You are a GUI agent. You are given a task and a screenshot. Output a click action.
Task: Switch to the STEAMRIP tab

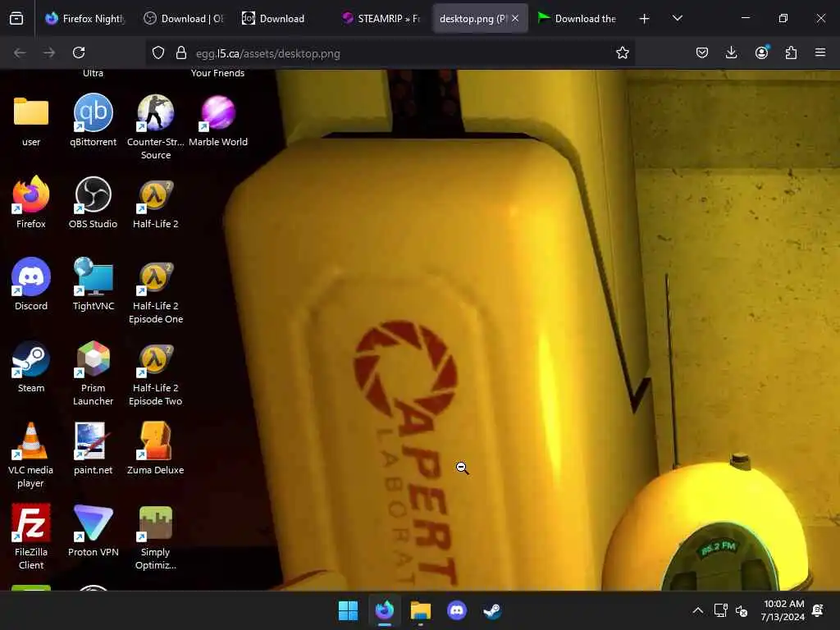coord(381,19)
